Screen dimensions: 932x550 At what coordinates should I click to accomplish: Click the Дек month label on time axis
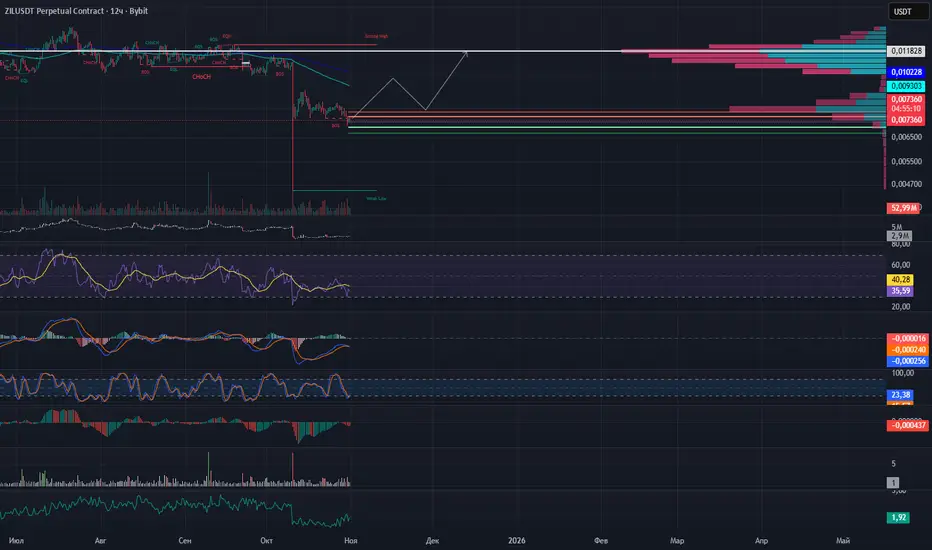[432, 540]
